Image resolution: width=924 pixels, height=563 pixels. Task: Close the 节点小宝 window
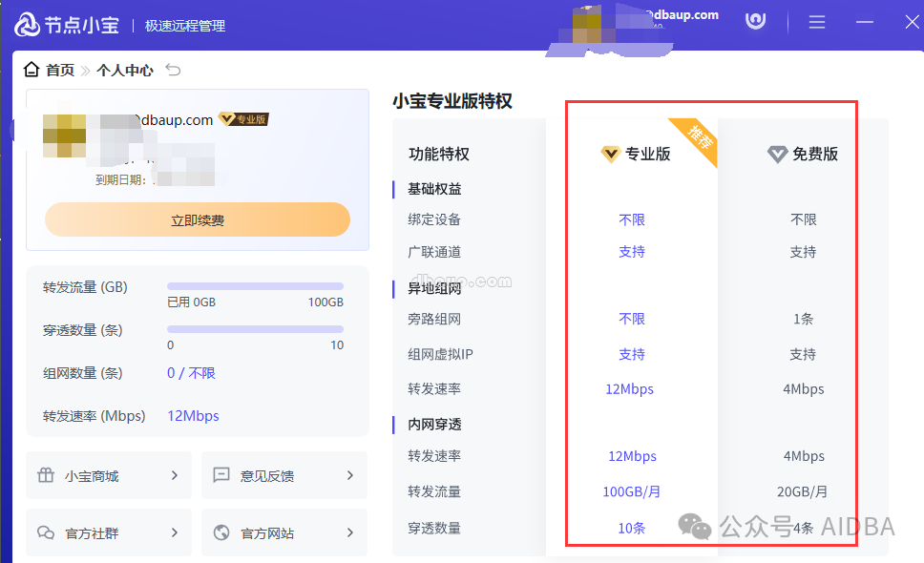(x=913, y=22)
